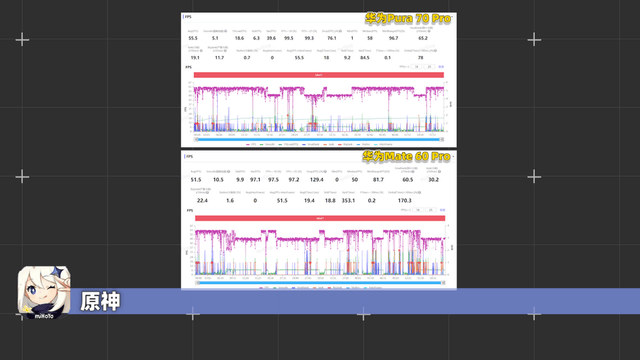Click blue link beside Pura 70 Pro threshold fields
Image resolution: width=640 pixels, height=360 pixels.
[441, 67]
